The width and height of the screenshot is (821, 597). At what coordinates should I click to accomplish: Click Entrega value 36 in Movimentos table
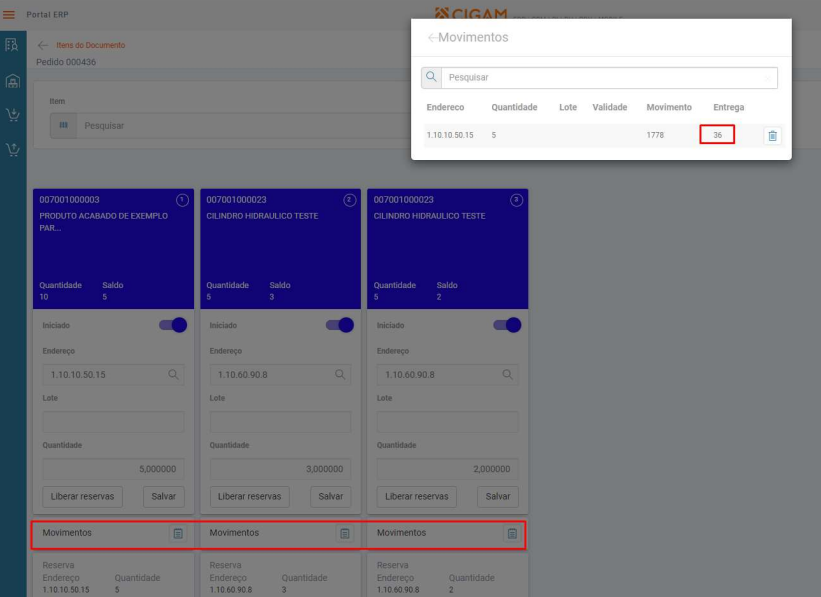(x=717, y=135)
